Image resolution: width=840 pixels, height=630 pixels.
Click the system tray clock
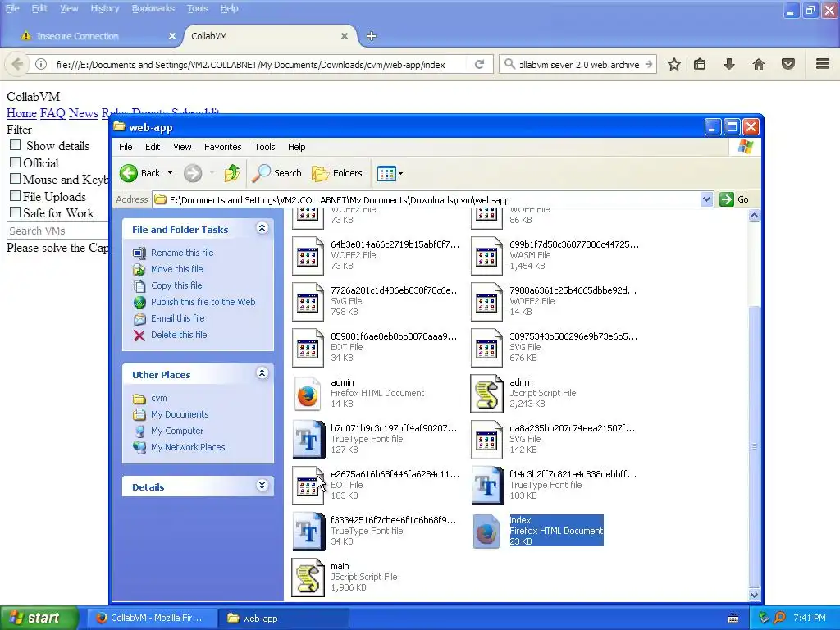(810, 618)
